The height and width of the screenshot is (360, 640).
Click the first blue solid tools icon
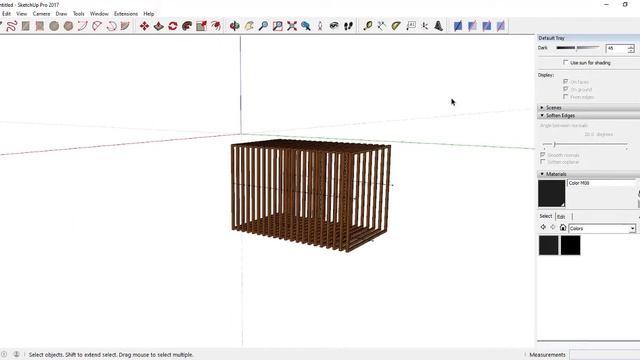458,26
